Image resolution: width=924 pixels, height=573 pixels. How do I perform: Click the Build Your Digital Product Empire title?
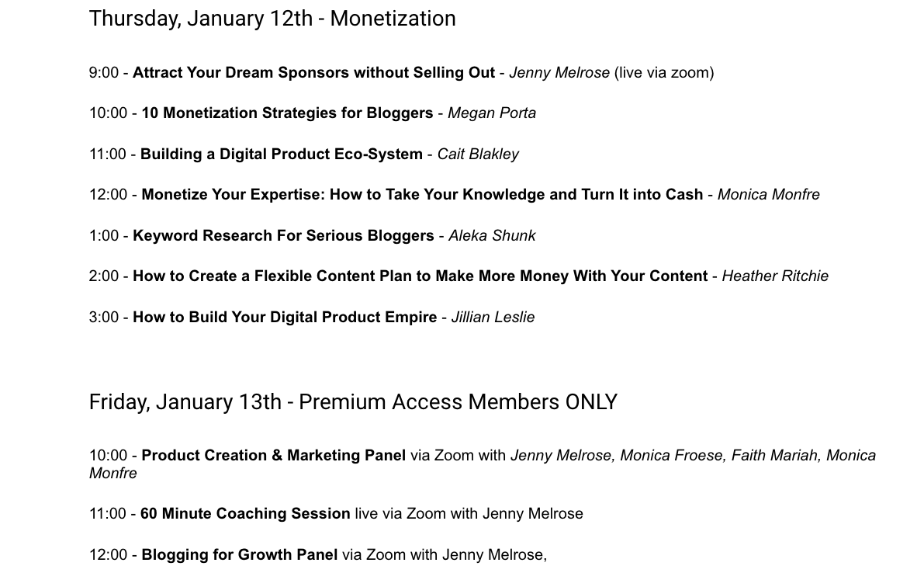click(285, 318)
